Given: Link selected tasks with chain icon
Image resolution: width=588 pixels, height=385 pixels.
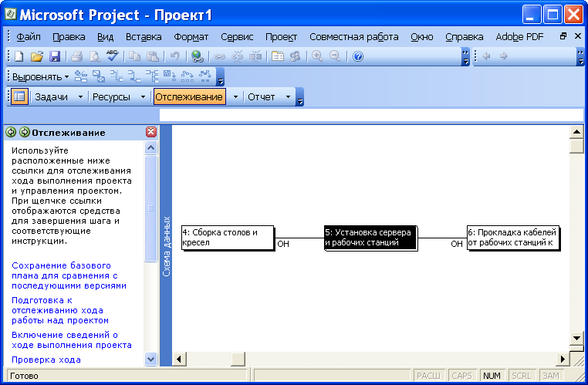Looking at the screenshot, I should point(219,56).
